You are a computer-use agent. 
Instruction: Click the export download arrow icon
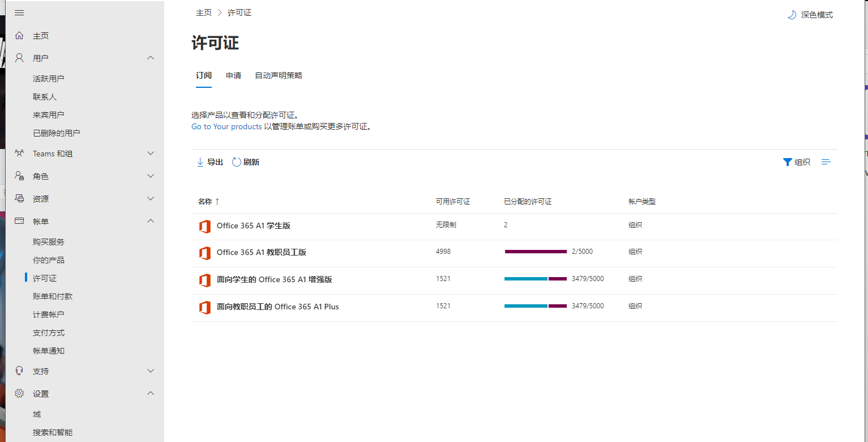[x=200, y=162]
